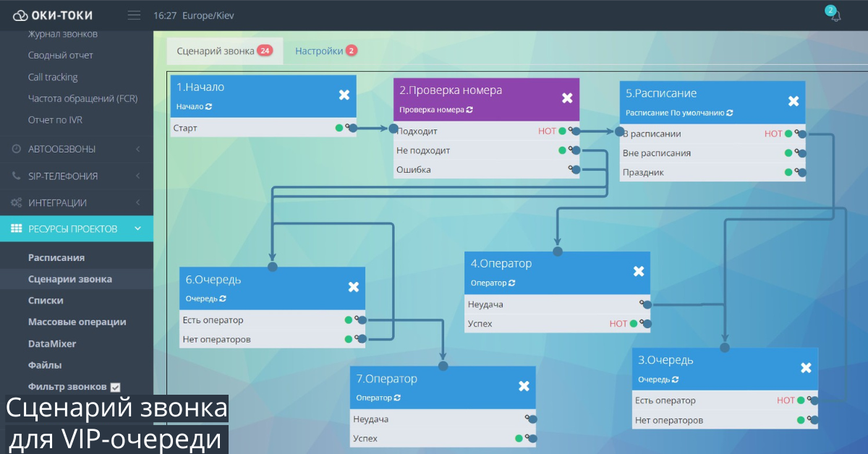Open the Call tracking report link
The width and height of the screenshot is (868, 454).
(53, 77)
